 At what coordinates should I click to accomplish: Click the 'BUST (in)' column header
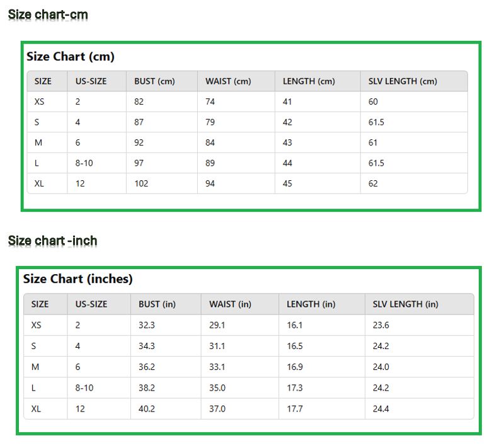(157, 304)
